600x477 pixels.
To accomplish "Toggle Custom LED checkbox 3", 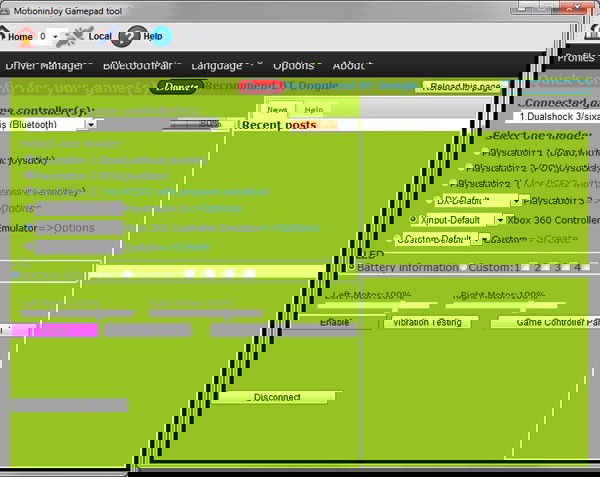I will click(x=567, y=267).
